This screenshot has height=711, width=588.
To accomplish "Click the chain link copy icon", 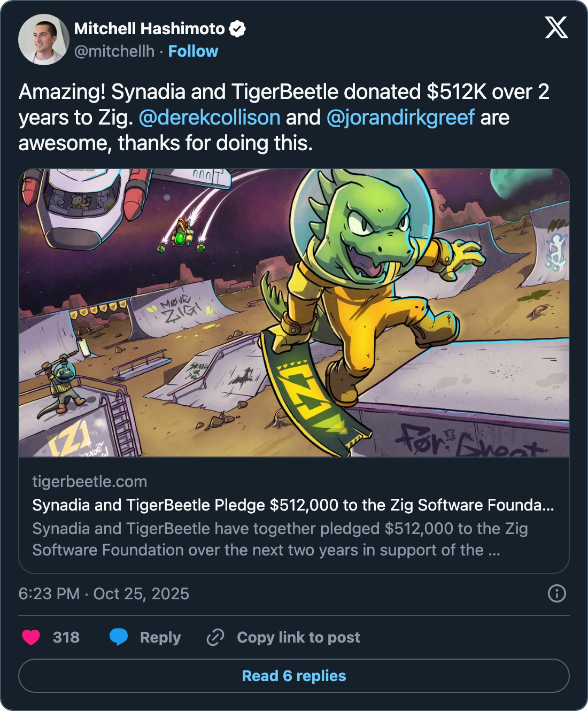I will tap(215, 637).
